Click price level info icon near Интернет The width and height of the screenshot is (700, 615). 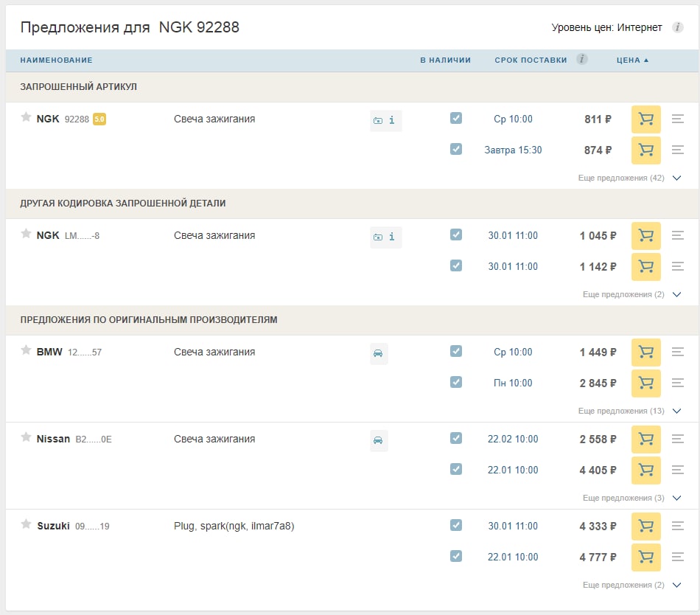(x=677, y=27)
